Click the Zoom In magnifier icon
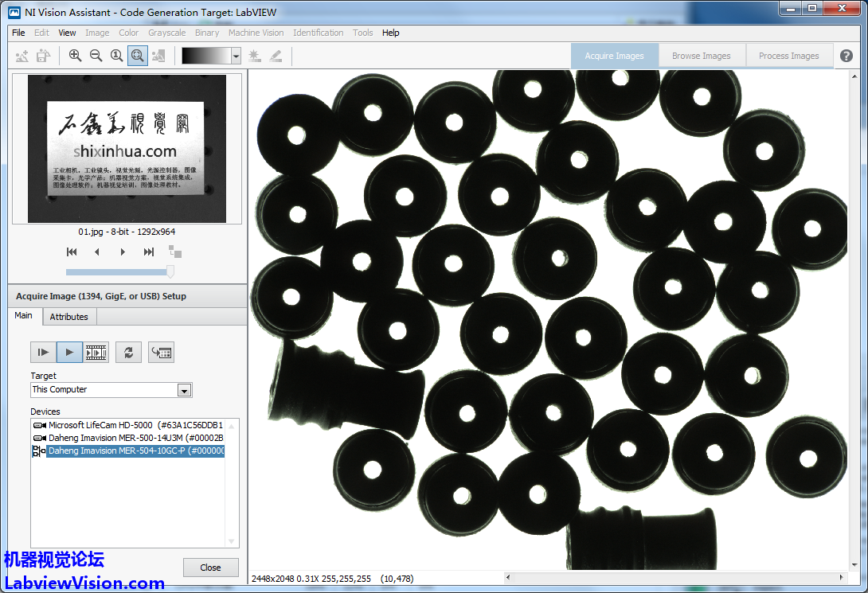The height and width of the screenshot is (593, 868). pyautogui.click(x=75, y=56)
